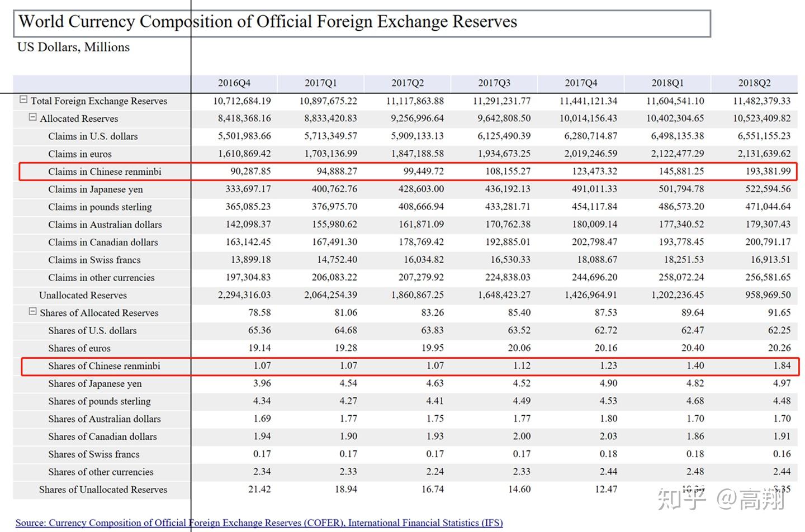Click the Claims in Australian dollars label
The height and width of the screenshot is (532, 805).
pyautogui.click(x=105, y=225)
